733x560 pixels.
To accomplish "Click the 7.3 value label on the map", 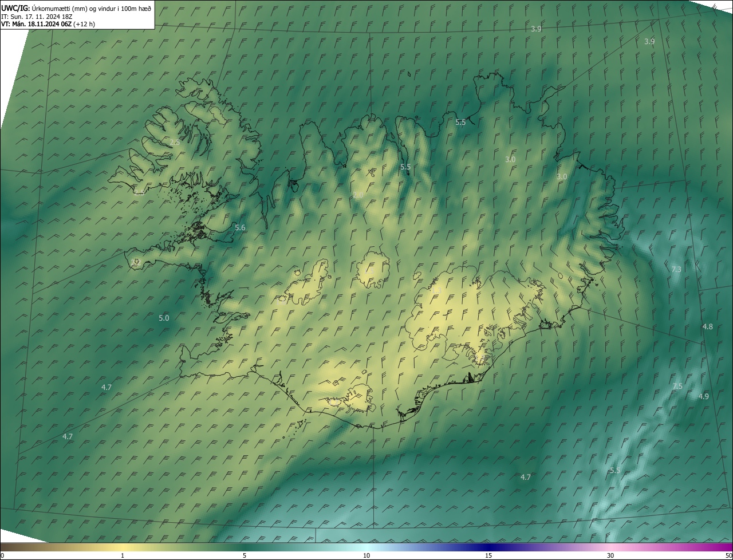I will 676,269.
